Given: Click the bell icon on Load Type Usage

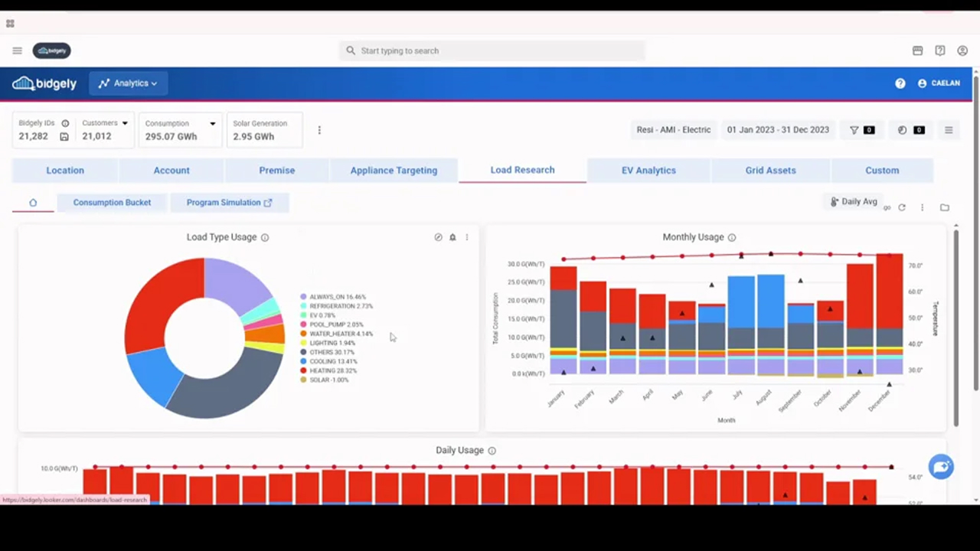Looking at the screenshot, I should [452, 237].
